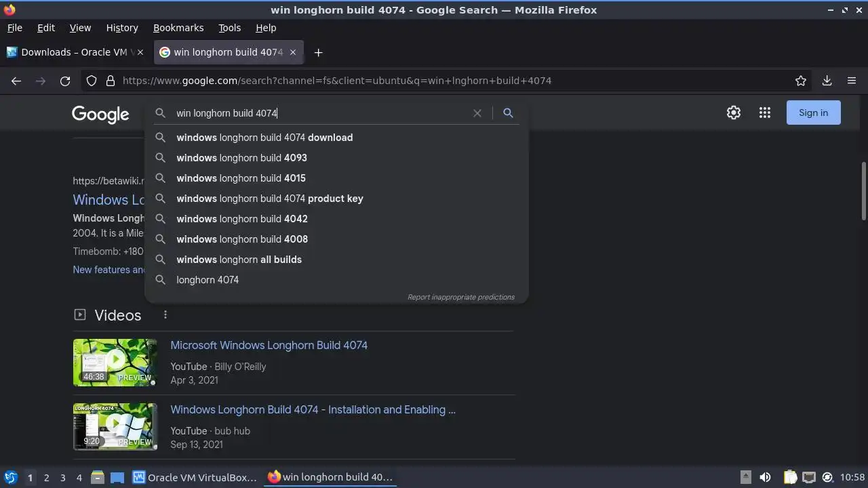Bookmark this page with the star
Screen dimensions: 868x488
tap(801, 81)
